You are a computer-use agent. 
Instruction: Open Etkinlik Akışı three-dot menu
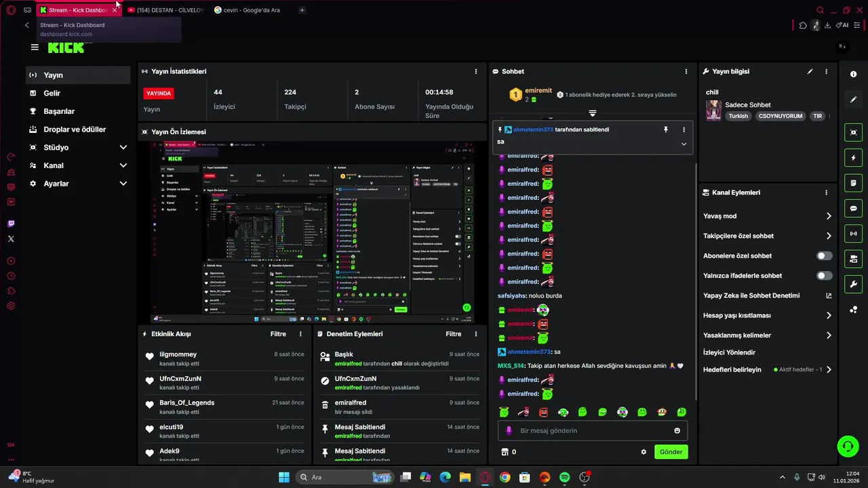pos(300,334)
